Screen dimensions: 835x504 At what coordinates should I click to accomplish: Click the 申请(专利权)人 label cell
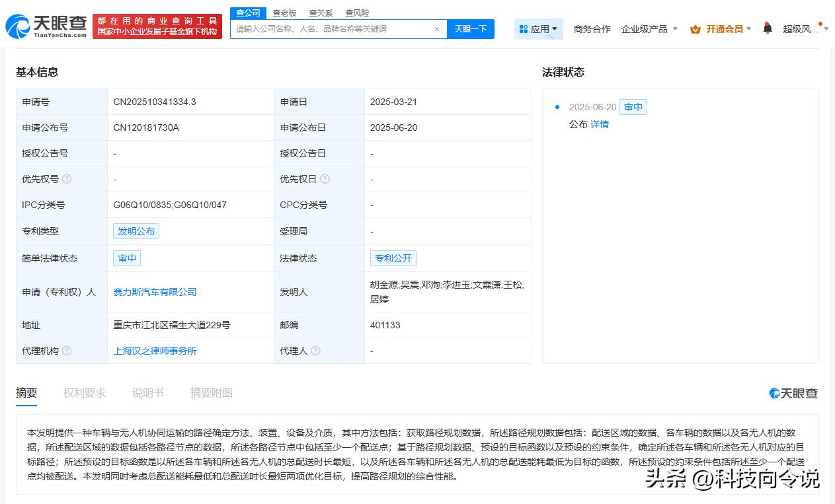61,292
